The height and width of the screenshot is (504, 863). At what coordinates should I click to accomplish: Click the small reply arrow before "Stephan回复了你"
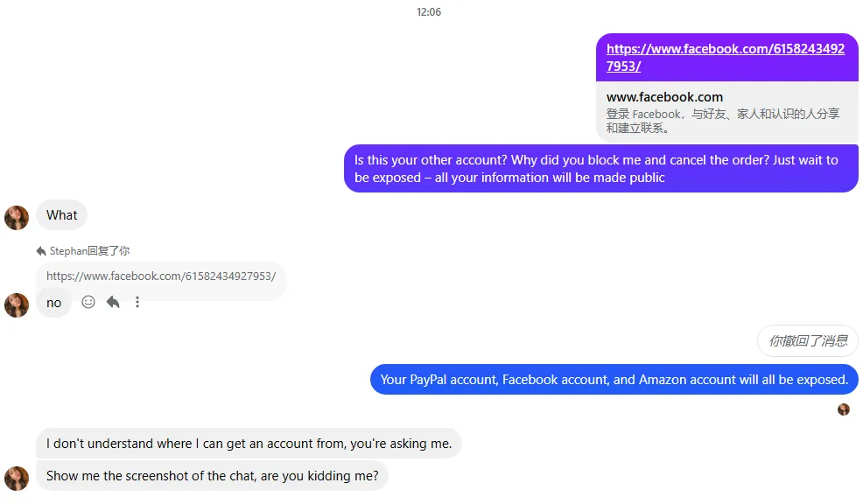(41, 251)
